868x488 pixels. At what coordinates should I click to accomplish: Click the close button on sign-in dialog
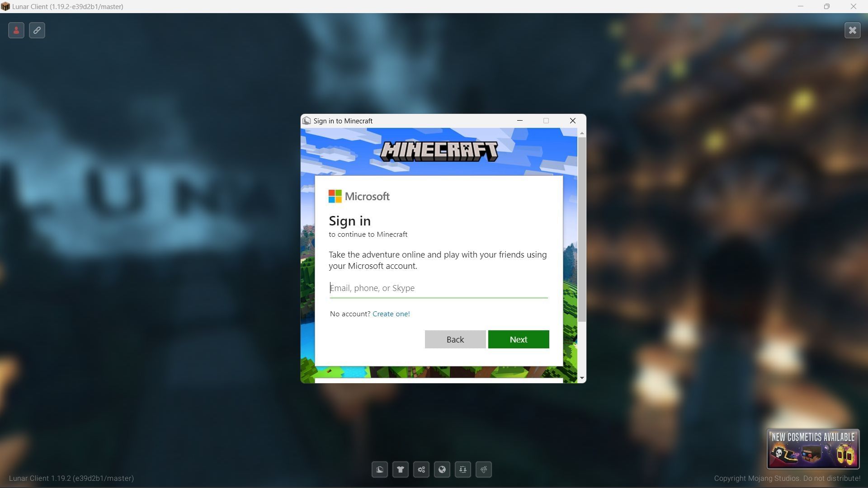[x=572, y=120]
